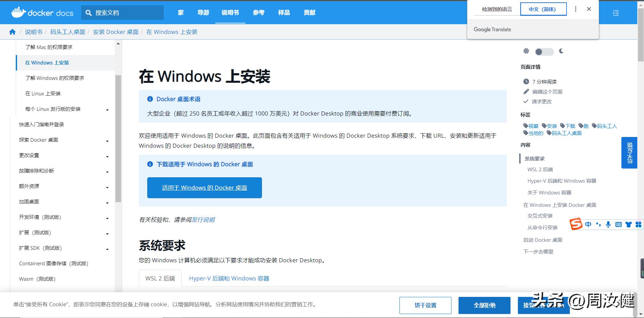
Task: Expand the 探索 Docker 桌面 sidebar section
Action: [x=107, y=141]
